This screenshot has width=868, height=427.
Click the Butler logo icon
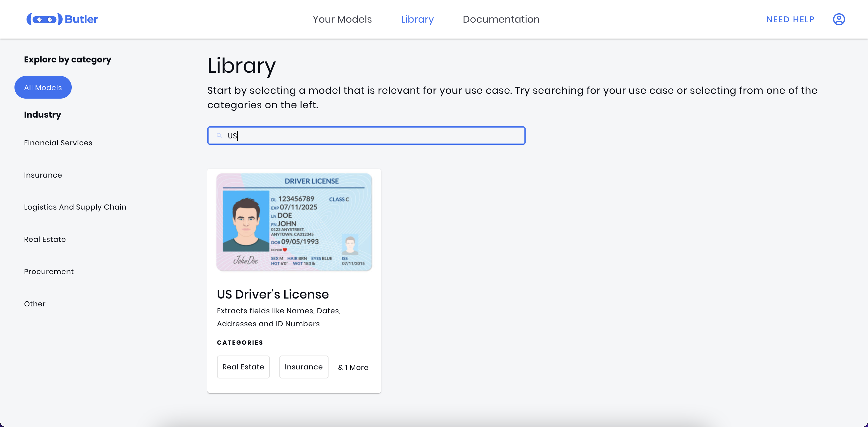(x=45, y=19)
